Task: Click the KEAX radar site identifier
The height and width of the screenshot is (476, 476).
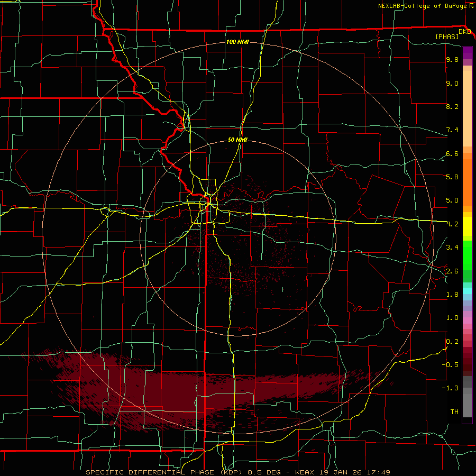Action: [x=304, y=472]
